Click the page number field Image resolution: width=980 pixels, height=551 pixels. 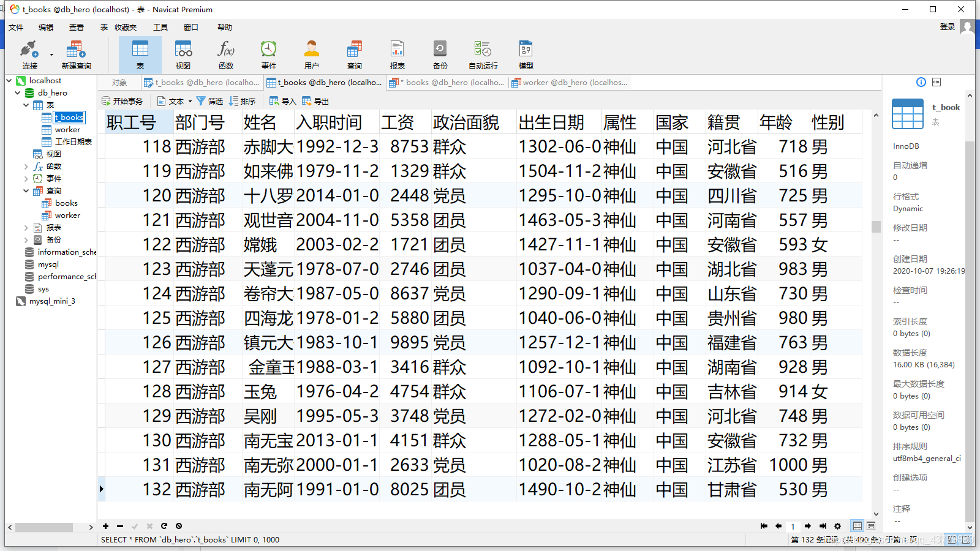793,526
